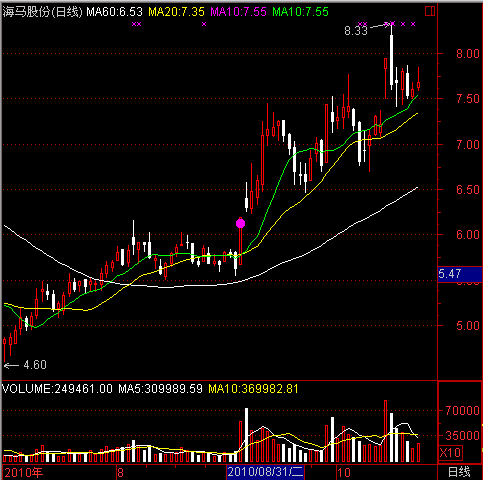Click the MA20:7.35 indicator label
Screen dimensions: 483x480
pos(176,12)
